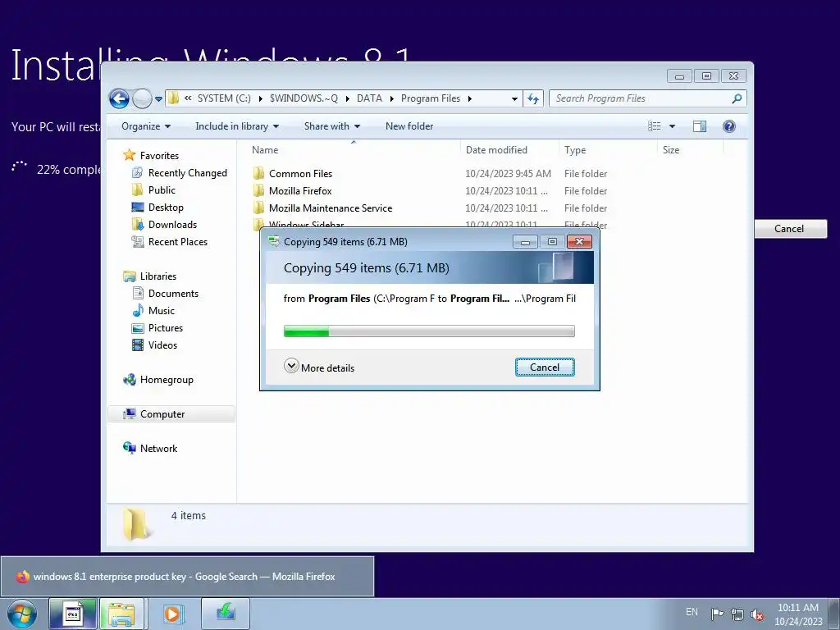Image resolution: width=840 pixels, height=630 pixels.
Task: Open the address bar history dropdown
Action: (x=514, y=98)
